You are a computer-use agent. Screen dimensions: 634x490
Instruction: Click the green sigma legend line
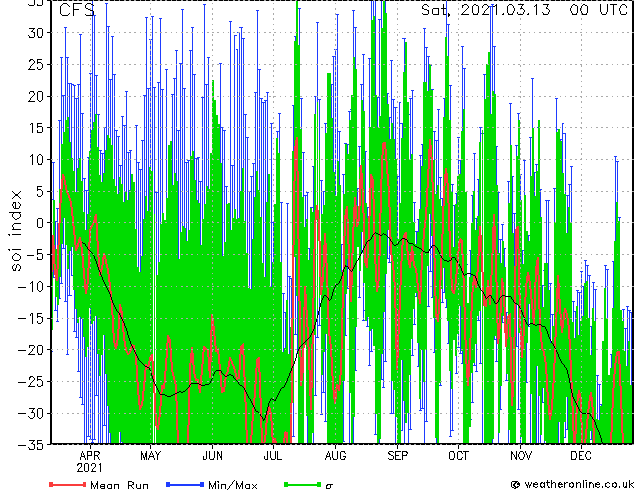302,484
